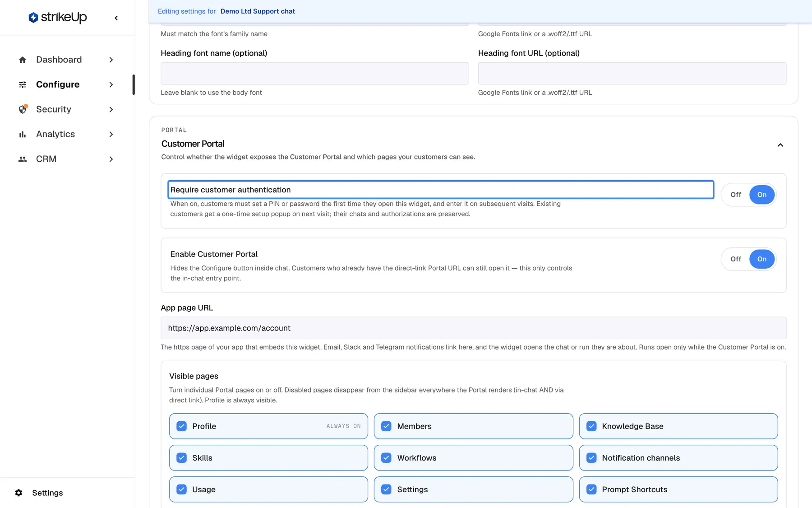
Task: Open the Analytics menu item
Action: pos(67,134)
